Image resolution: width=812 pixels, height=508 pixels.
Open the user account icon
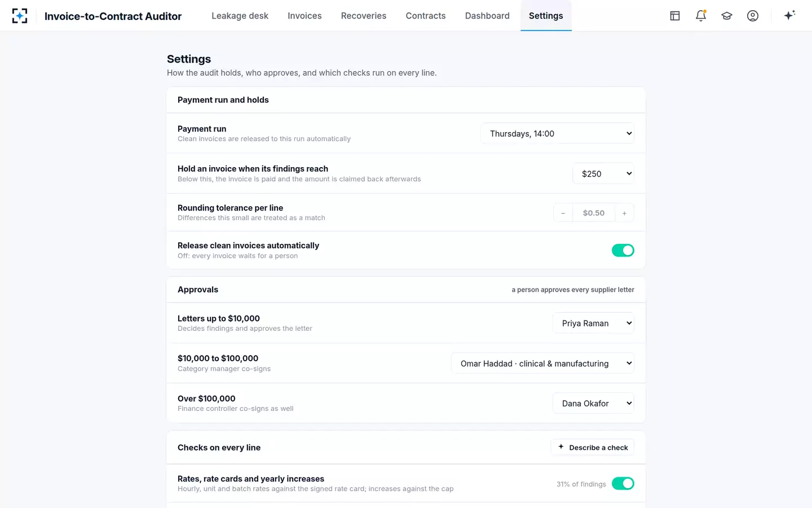click(753, 16)
